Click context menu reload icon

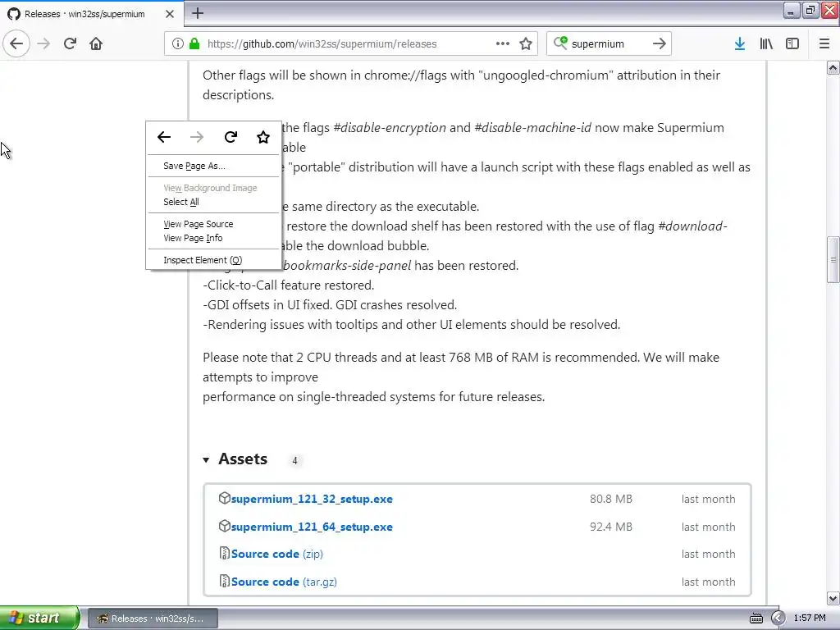(x=231, y=137)
